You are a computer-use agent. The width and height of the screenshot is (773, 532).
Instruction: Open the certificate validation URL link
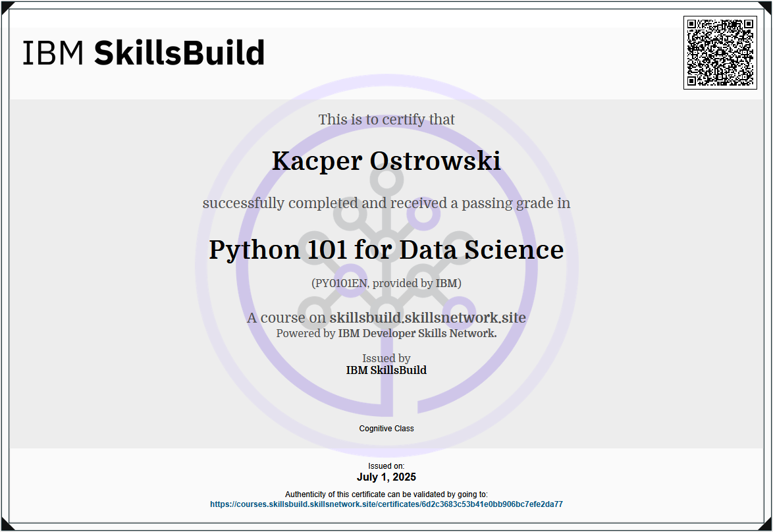coord(386,504)
